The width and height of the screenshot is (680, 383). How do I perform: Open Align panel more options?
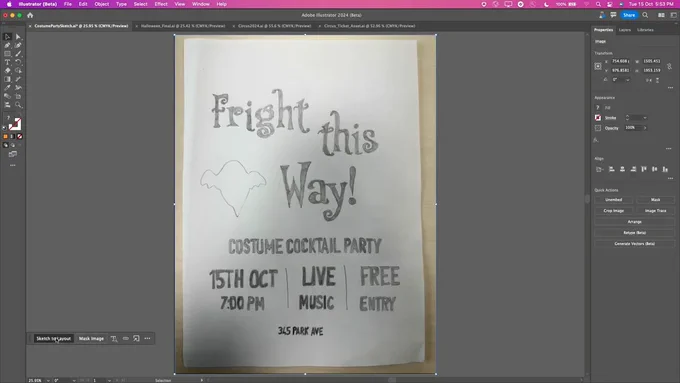[670, 178]
